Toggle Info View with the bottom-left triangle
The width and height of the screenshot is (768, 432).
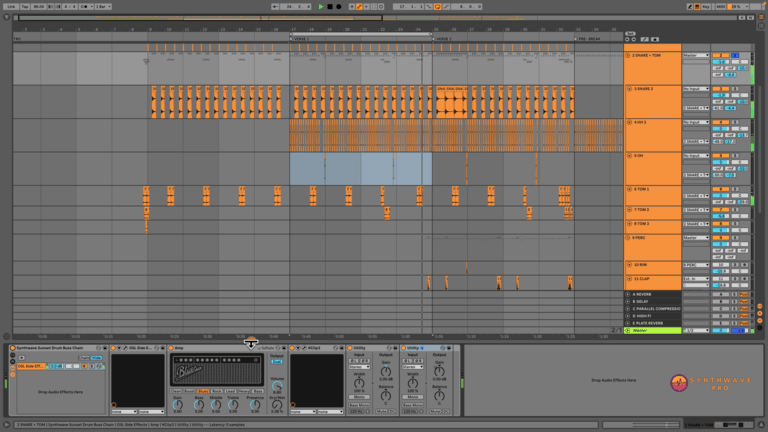(x=6, y=425)
